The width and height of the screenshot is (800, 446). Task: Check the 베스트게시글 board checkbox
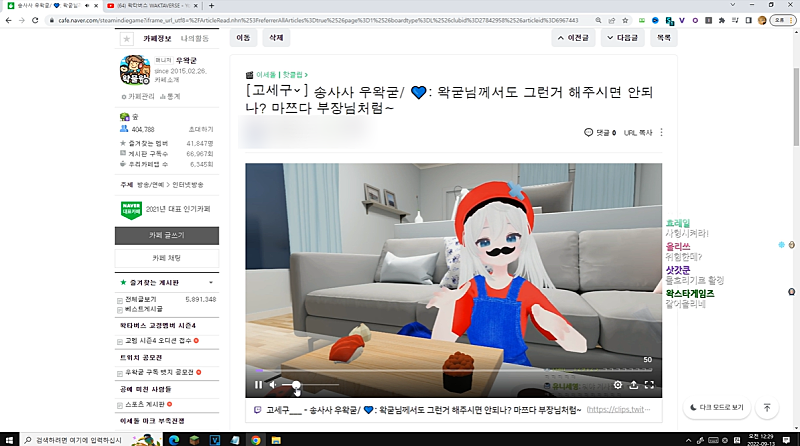click(120, 310)
